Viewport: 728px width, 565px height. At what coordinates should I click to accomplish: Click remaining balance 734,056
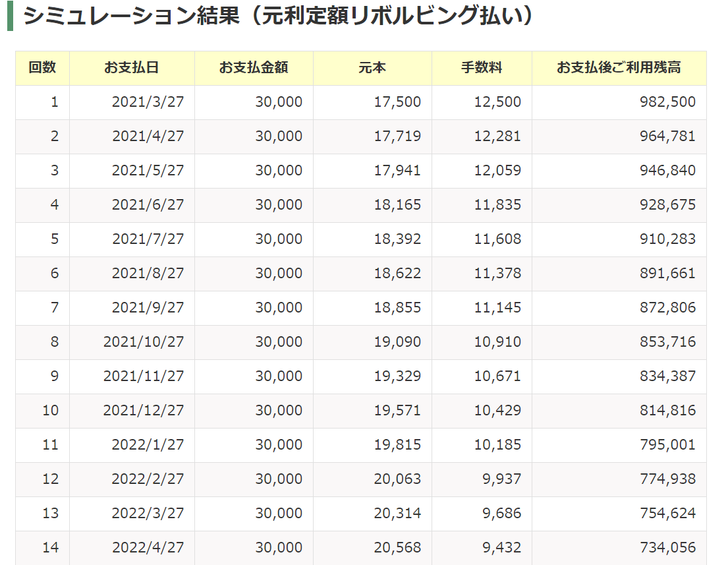(668, 547)
